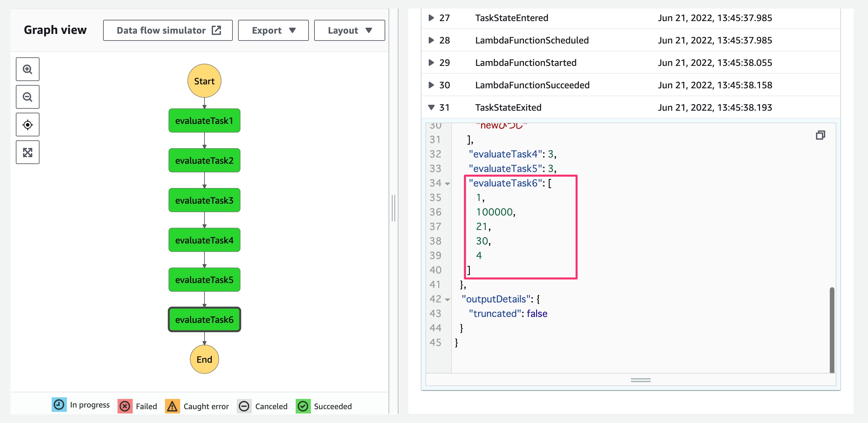This screenshot has height=423, width=868.
Task: Click the End node in the graph
Action: click(204, 359)
